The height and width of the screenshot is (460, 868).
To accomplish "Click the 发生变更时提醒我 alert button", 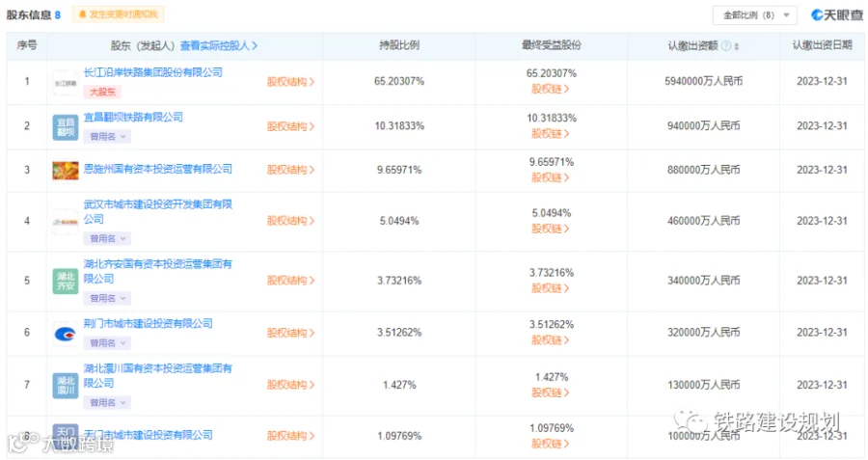I will pyautogui.click(x=118, y=14).
